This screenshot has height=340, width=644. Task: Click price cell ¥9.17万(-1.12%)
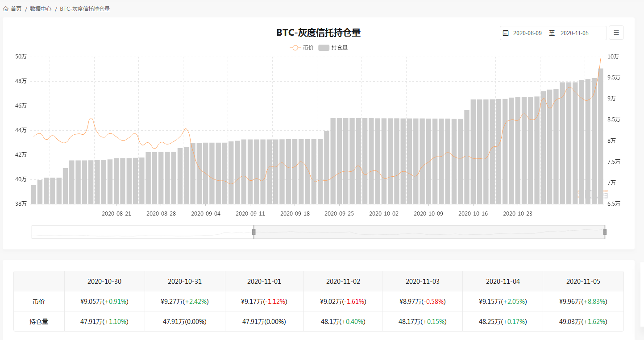[x=264, y=302]
